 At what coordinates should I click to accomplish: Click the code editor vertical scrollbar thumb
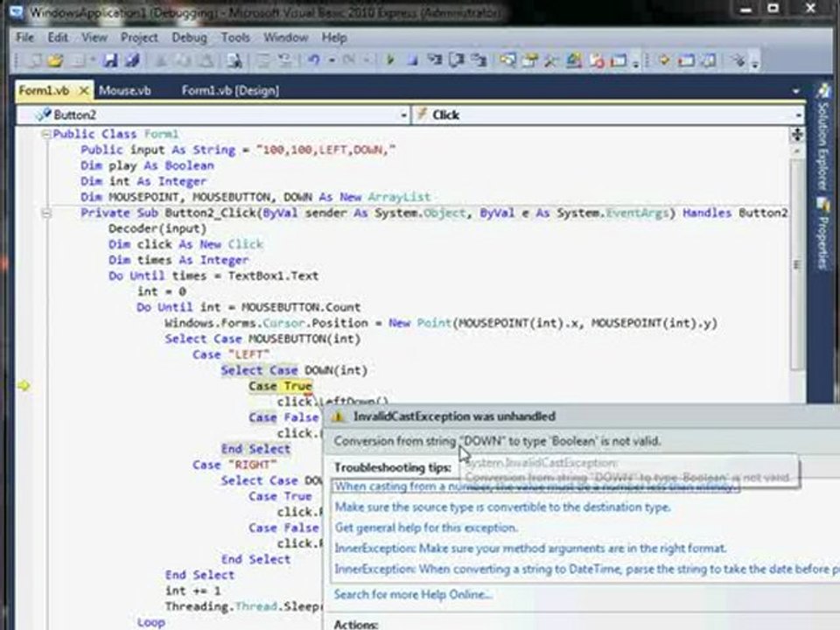[797, 265]
